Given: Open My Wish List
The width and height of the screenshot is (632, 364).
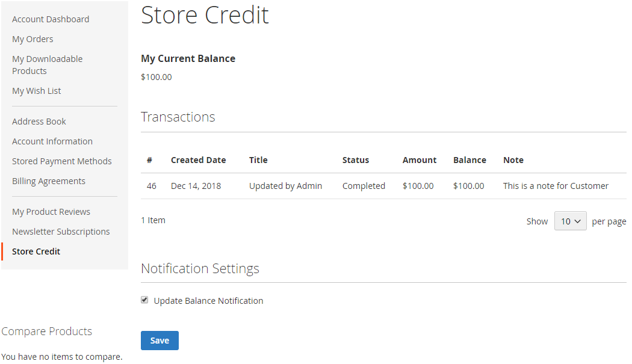Looking at the screenshot, I should pyautogui.click(x=37, y=91).
